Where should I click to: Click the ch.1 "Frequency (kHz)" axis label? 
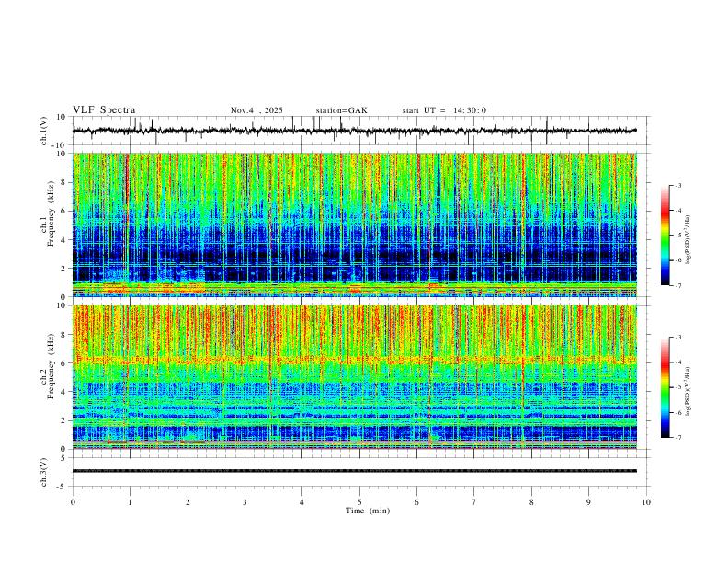51,213
